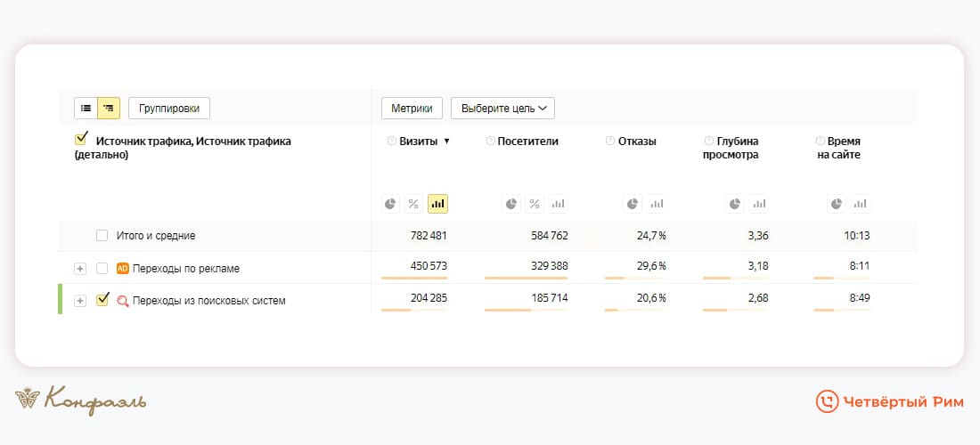This screenshot has width=980, height=445.
Task: Click percent icon under Посетители column
Action: point(535,204)
